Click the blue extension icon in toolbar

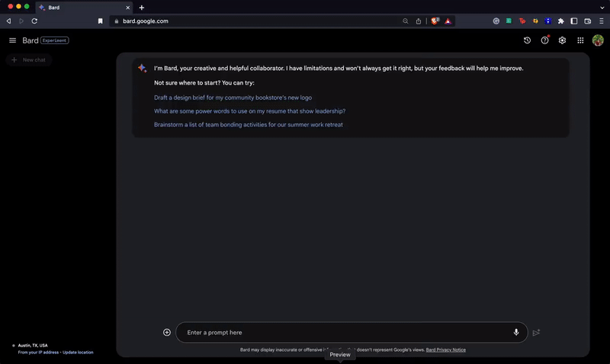click(547, 21)
